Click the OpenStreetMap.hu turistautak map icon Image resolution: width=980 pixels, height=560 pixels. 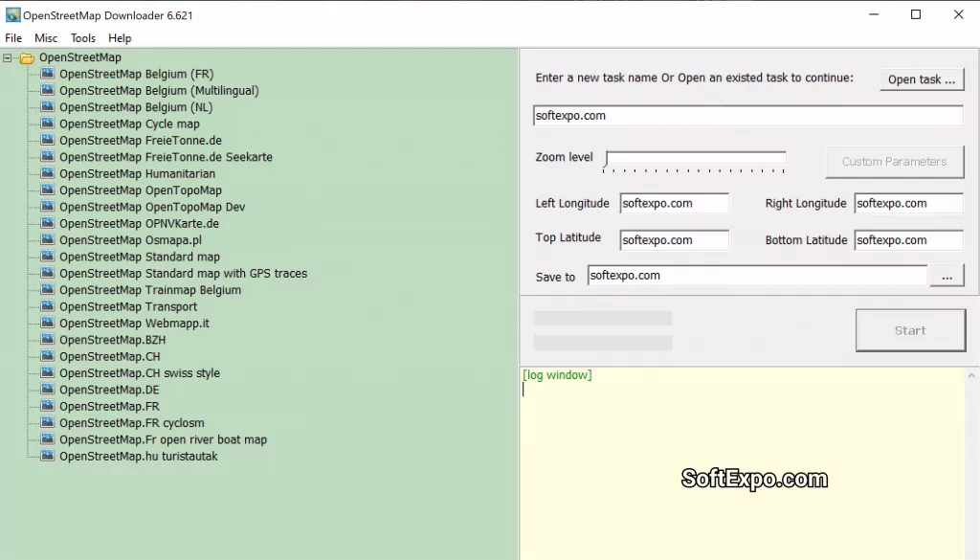click(x=47, y=456)
